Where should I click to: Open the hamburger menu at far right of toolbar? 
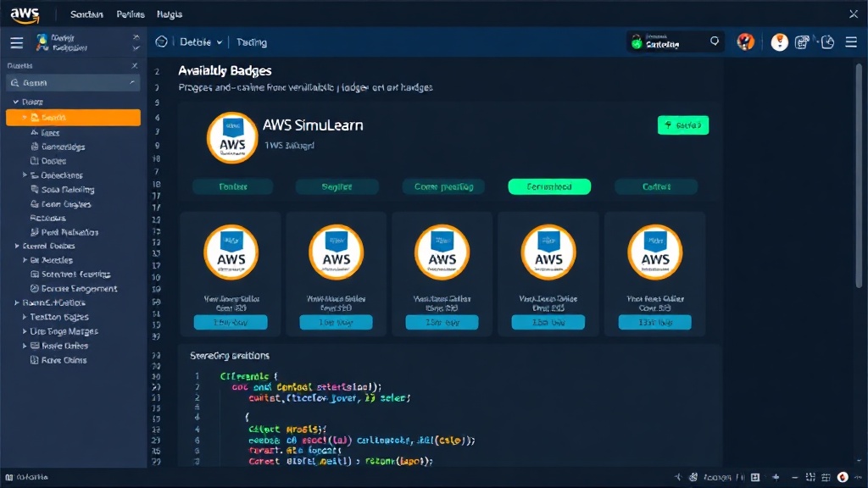point(851,42)
